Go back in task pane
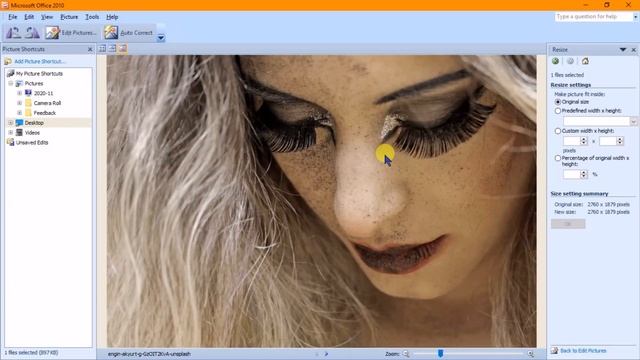 556,61
